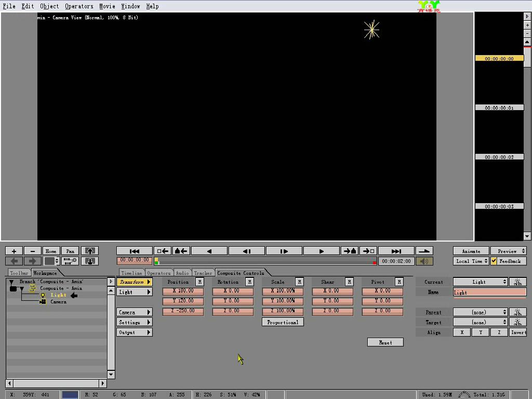Click the up-arrow viewport icon button
The image size is (532, 399).
[x=90, y=251]
